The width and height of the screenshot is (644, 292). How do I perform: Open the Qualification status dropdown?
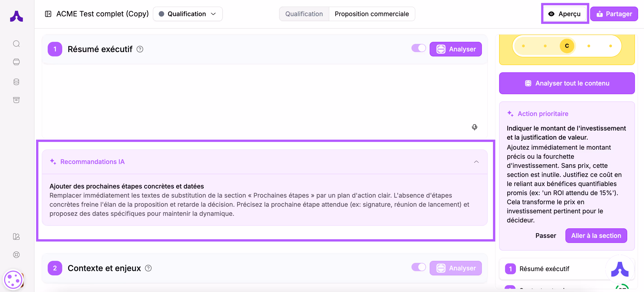[188, 14]
